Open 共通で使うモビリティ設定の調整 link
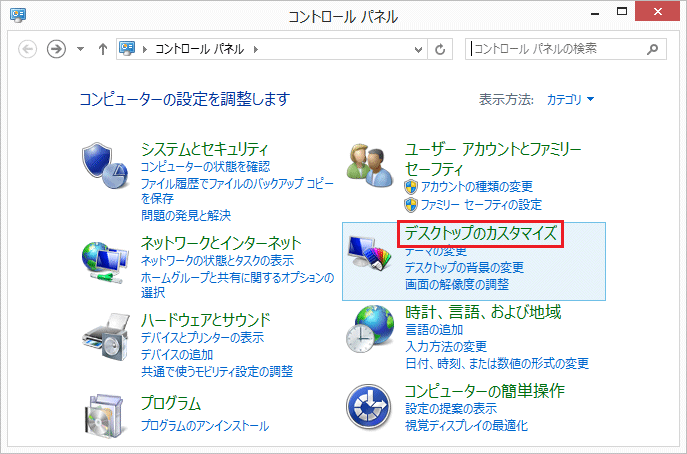The image size is (687, 454). (217, 372)
